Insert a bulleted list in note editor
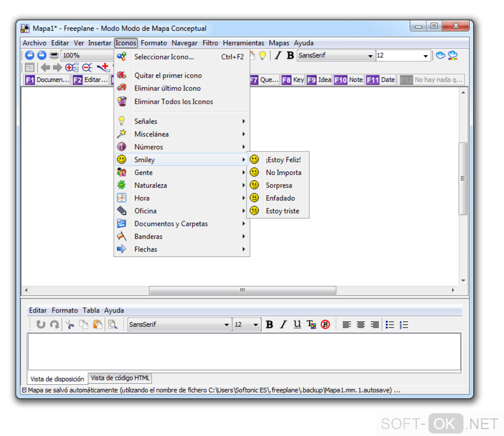Image resolution: width=504 pixels, height=436 pixels. click(x=390, y=324)
